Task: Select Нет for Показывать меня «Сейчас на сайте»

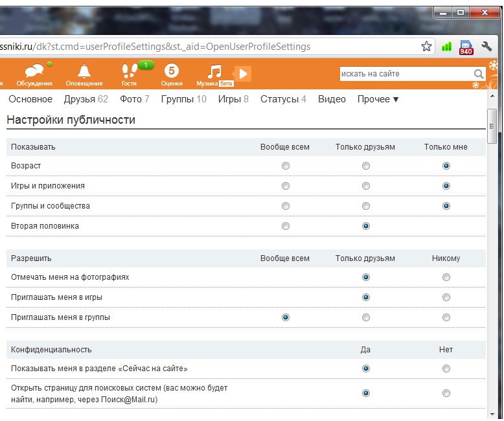Action: pos(446,369)
